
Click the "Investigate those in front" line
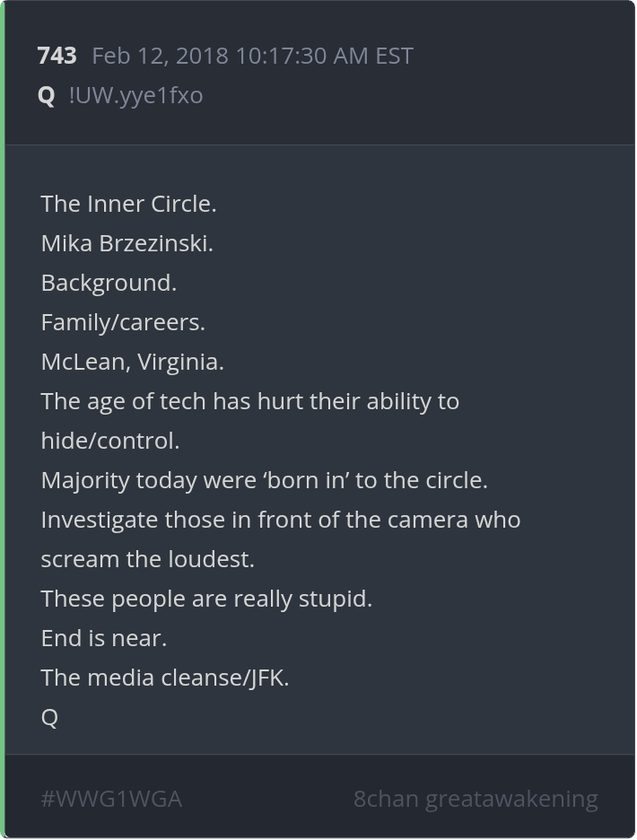pyautogui.click(x=280, y=520)
